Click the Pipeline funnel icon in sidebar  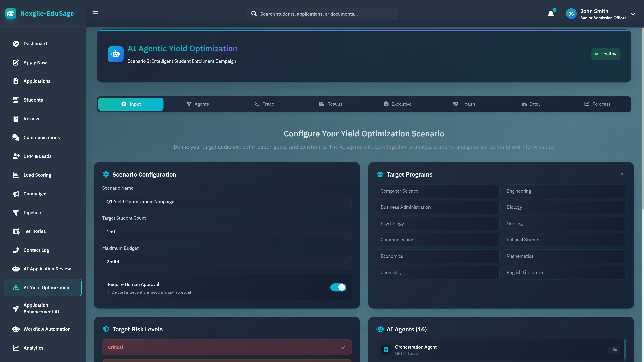[16, 213]
